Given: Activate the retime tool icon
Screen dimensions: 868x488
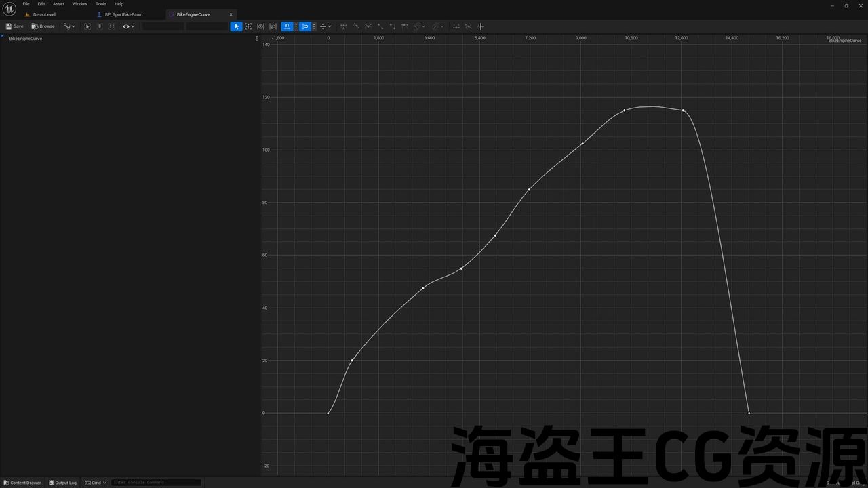Looking at the screenshot, I should (x=260, y=26).
